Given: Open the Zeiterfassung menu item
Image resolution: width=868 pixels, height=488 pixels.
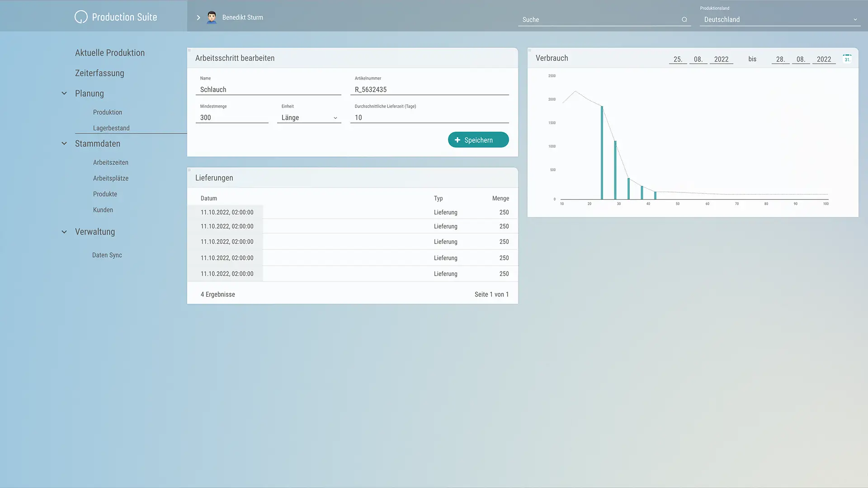Looking at the screenshot, I should tap(99, 73).
